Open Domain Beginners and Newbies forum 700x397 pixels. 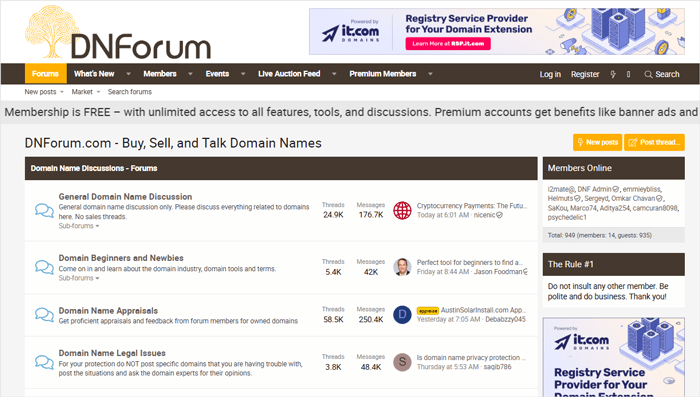click(x=121, y=258)
